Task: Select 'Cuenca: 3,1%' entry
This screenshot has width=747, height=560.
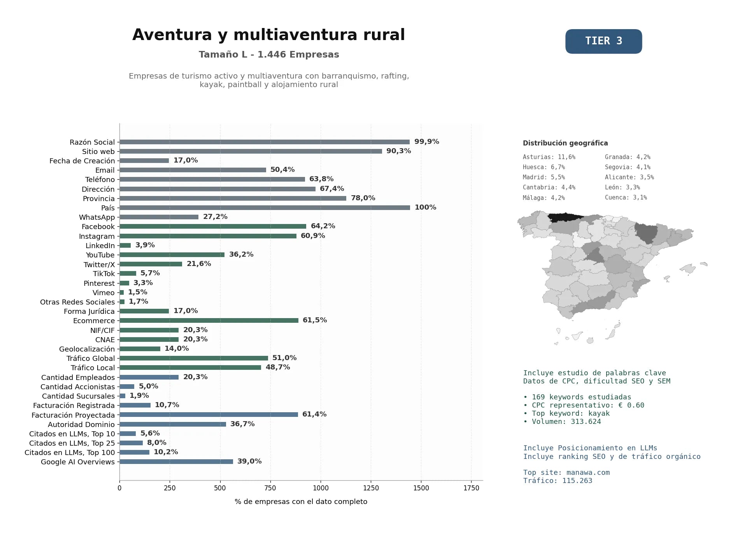Action: 626,198
